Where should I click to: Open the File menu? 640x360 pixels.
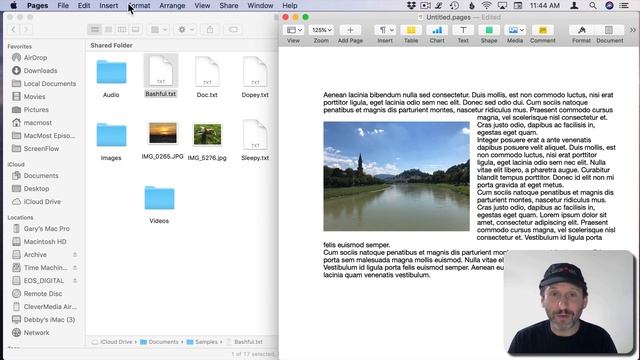tap(63, 5)
